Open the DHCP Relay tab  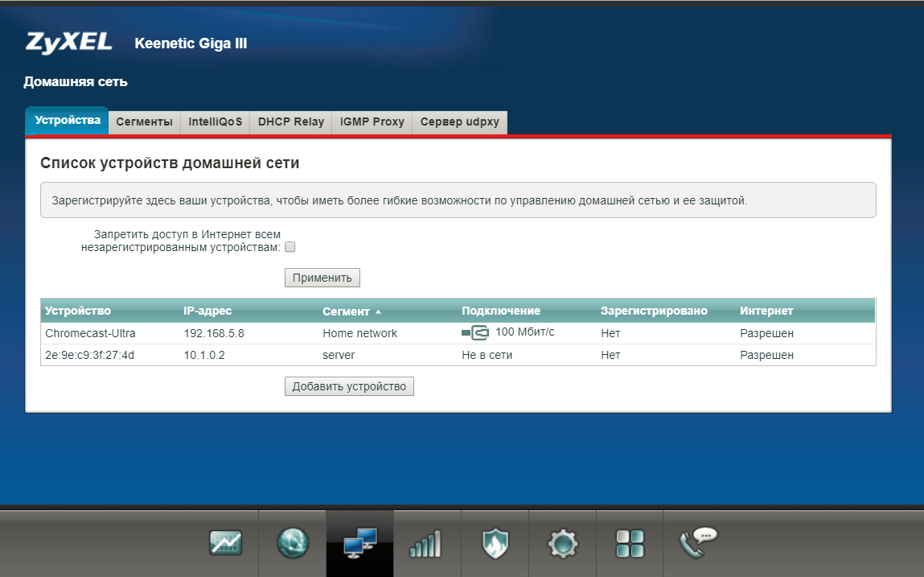point(290,122)
